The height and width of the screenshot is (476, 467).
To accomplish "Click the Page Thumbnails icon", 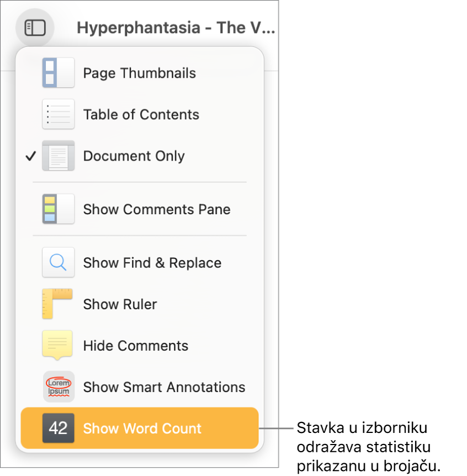I will 58,73.
